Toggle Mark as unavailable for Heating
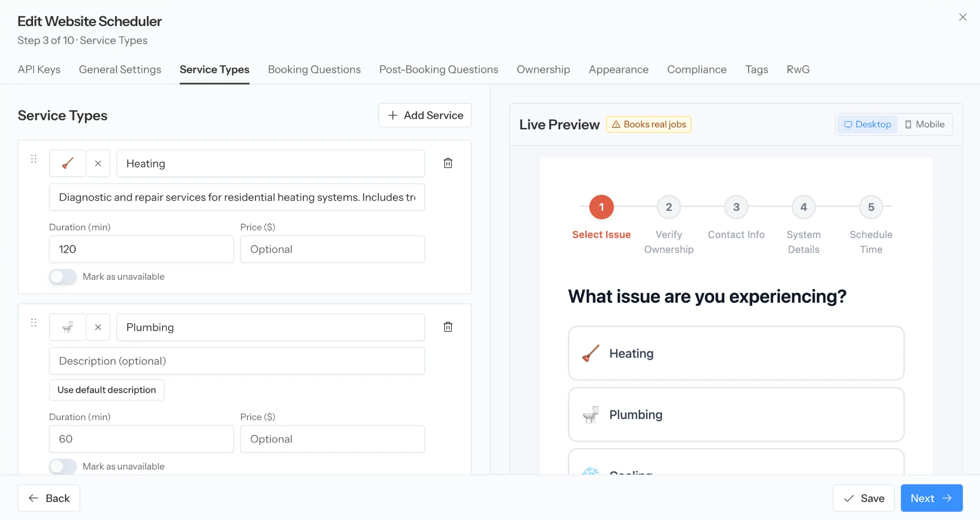 coord(63,277)
